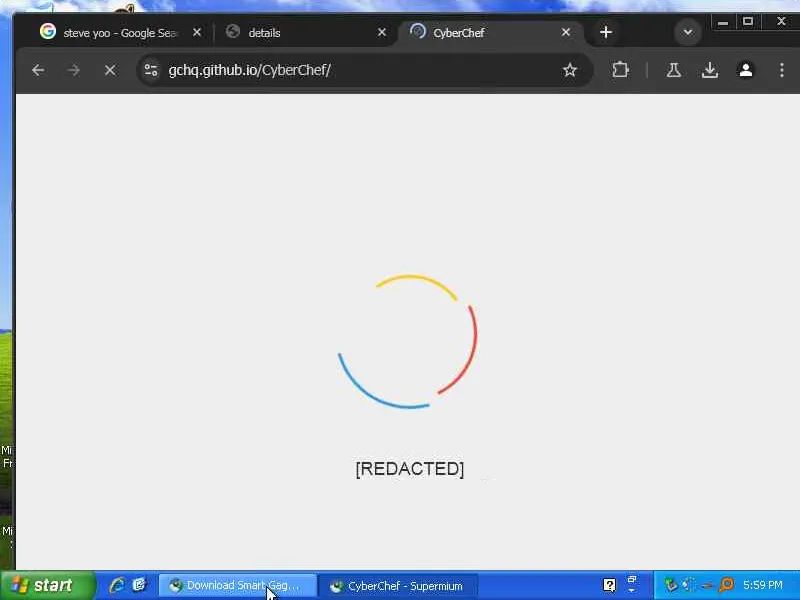Close the CyberChef tab

(566, 33)
